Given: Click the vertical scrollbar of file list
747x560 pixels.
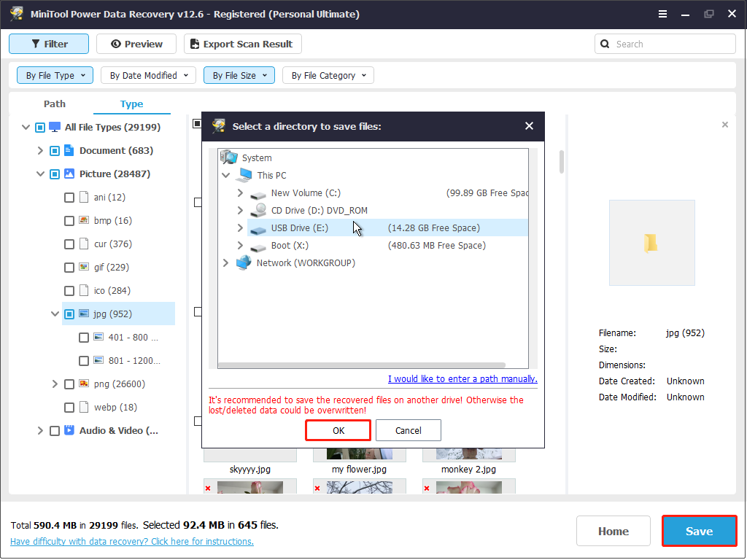Looking at the screenshot, I should coord(562,162).
